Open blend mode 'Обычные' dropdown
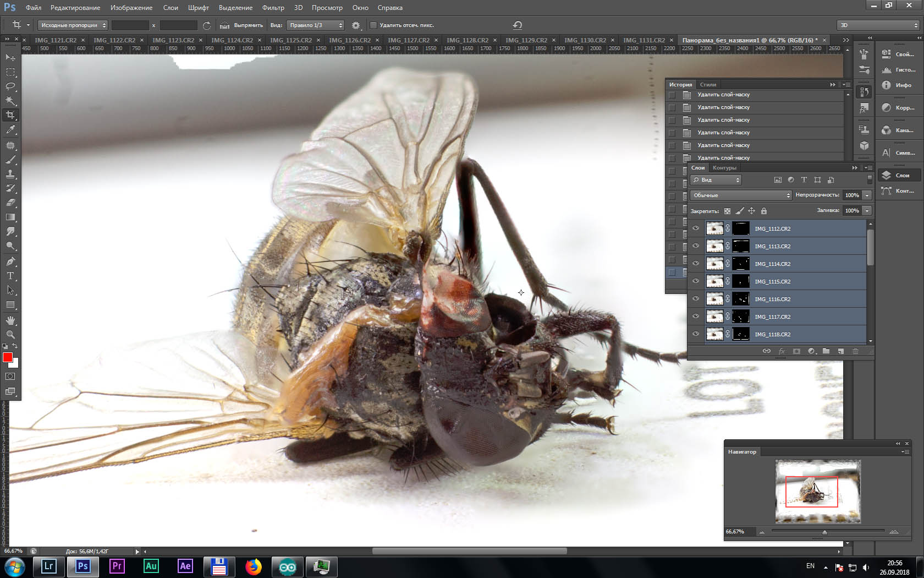Screen dimensions: 924x578 [741, 195]
